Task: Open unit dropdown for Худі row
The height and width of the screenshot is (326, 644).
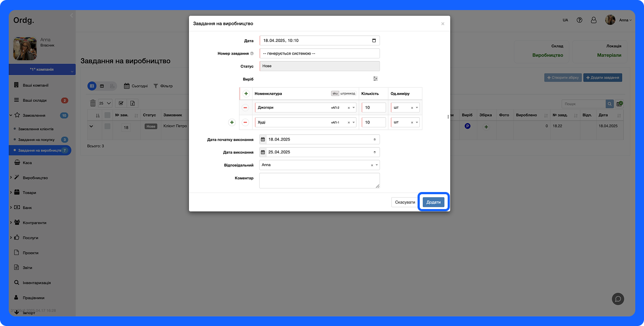Action: pyautogui.click(x=417, y=123)
